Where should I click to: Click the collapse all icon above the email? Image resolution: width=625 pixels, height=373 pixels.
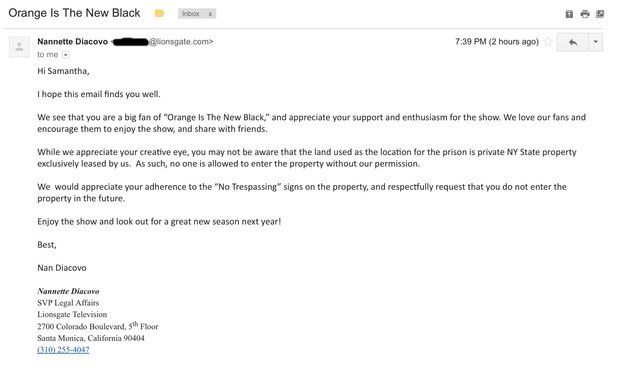click(x=569, y=14)
